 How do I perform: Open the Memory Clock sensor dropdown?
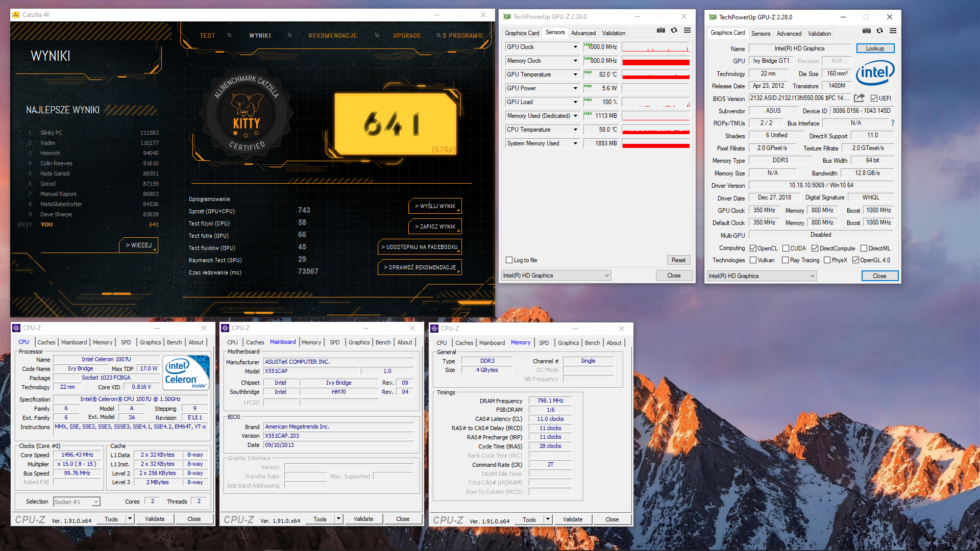click(x=575, y=61)
